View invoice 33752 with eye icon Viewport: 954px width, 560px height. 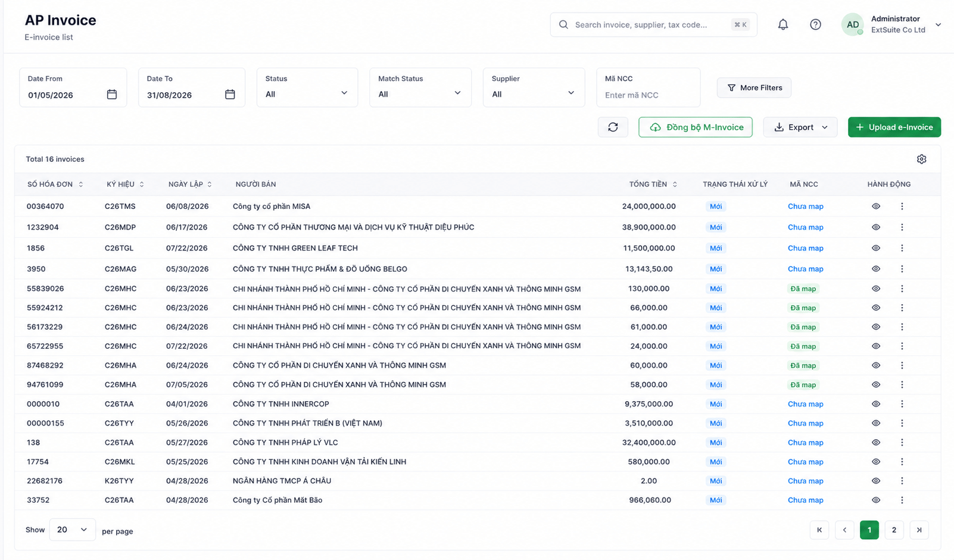pos(876,500)
